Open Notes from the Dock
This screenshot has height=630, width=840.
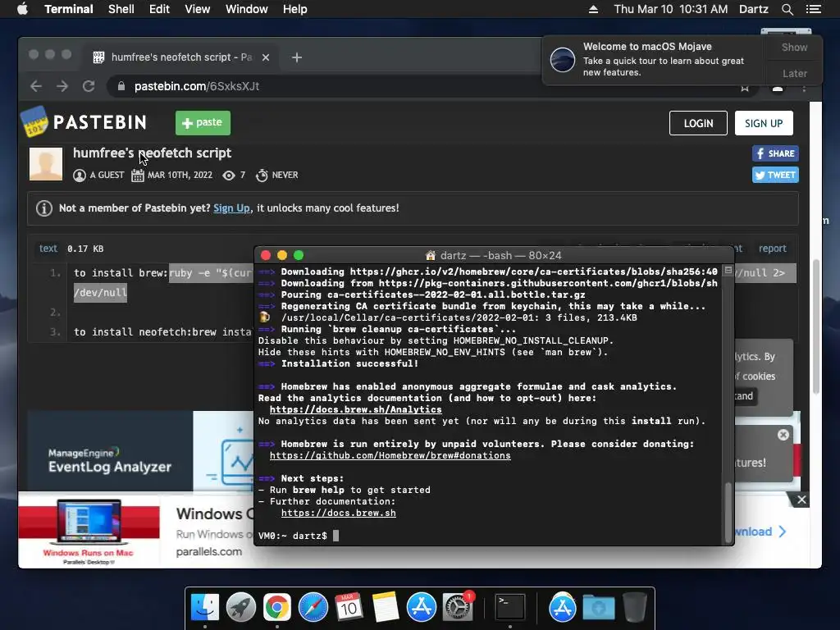[x=386, y=608]
